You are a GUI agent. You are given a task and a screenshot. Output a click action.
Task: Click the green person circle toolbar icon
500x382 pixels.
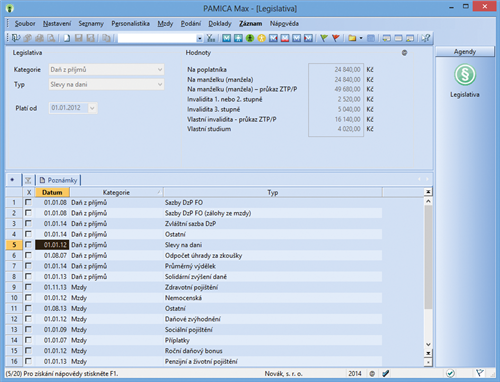250,38
